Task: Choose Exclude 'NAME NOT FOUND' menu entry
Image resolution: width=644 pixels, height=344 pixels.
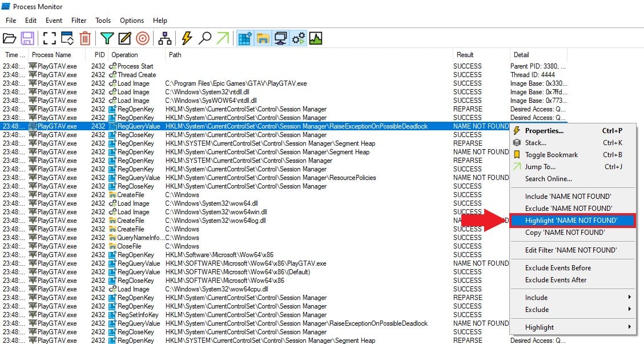Action: point(573,209)
